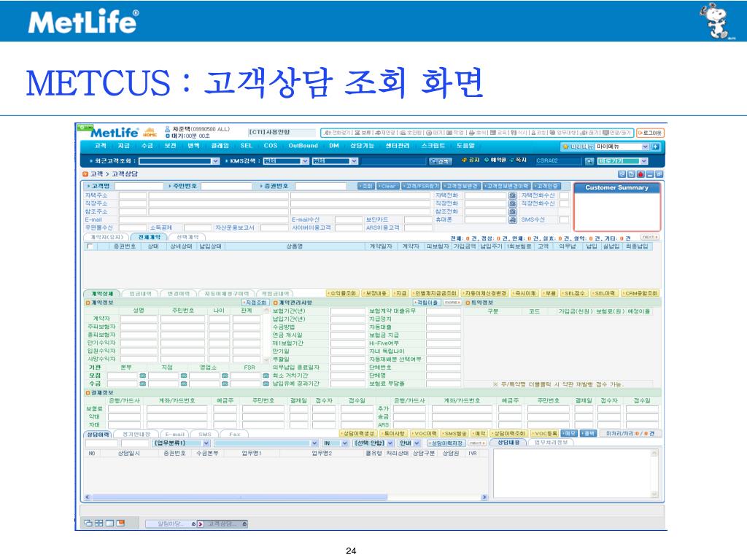Click cascade windows icon in bottom bar

[x=88, y=523]
